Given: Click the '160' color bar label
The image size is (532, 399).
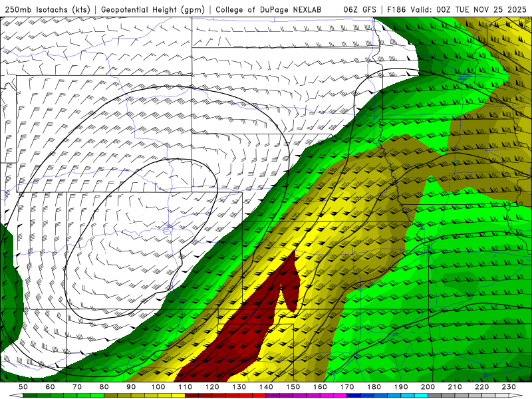Looking at the screenshot, I should 320,387.
